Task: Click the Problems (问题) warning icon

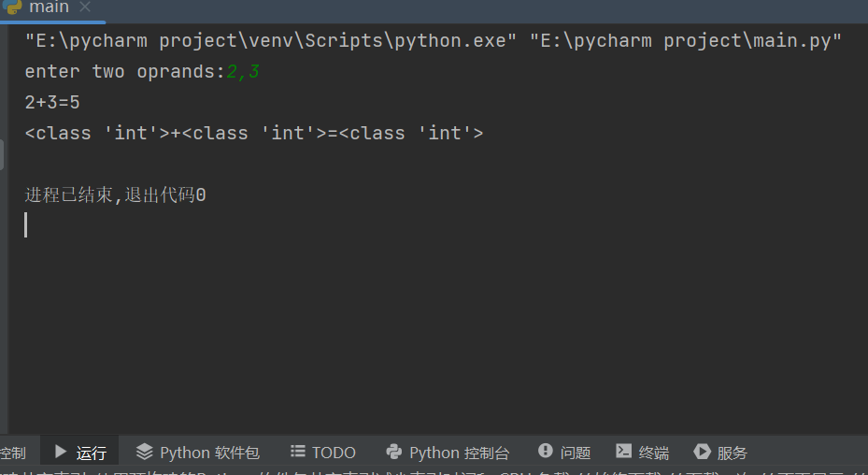Action: coord(546,453)
